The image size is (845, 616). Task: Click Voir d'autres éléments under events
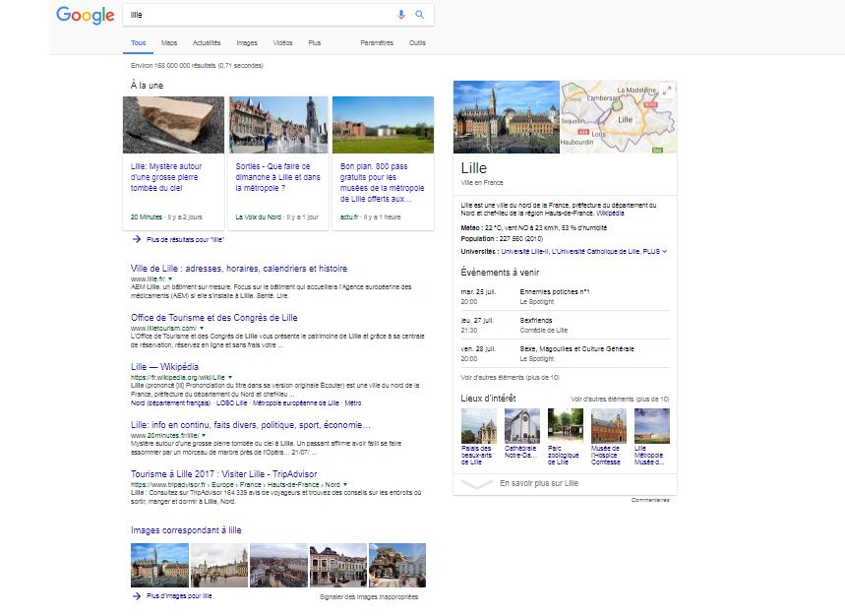point(510,377)
